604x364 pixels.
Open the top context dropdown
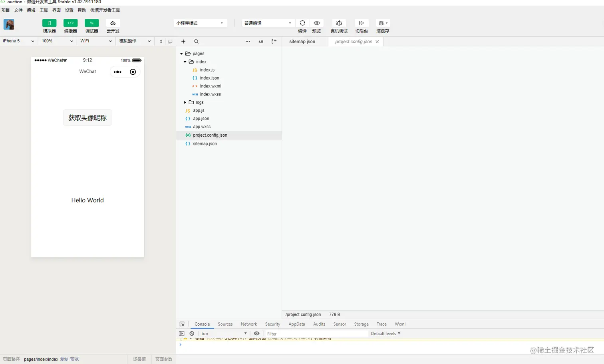tap(224, 334)
